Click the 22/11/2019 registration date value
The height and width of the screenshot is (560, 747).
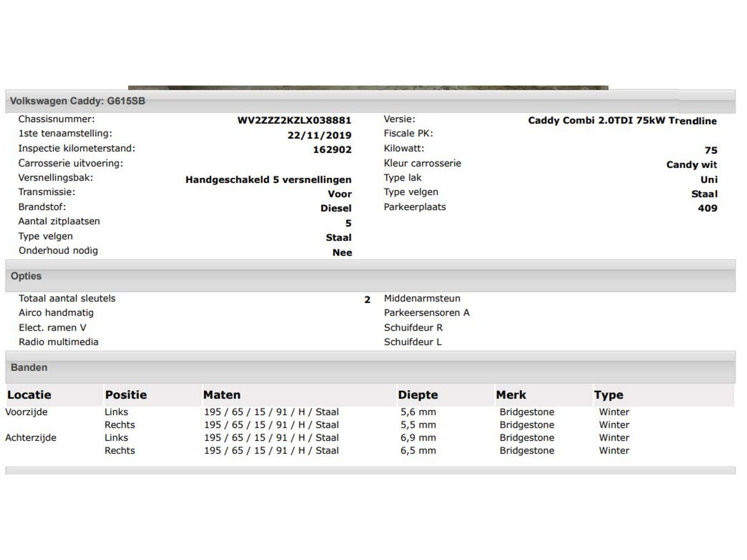319,135
